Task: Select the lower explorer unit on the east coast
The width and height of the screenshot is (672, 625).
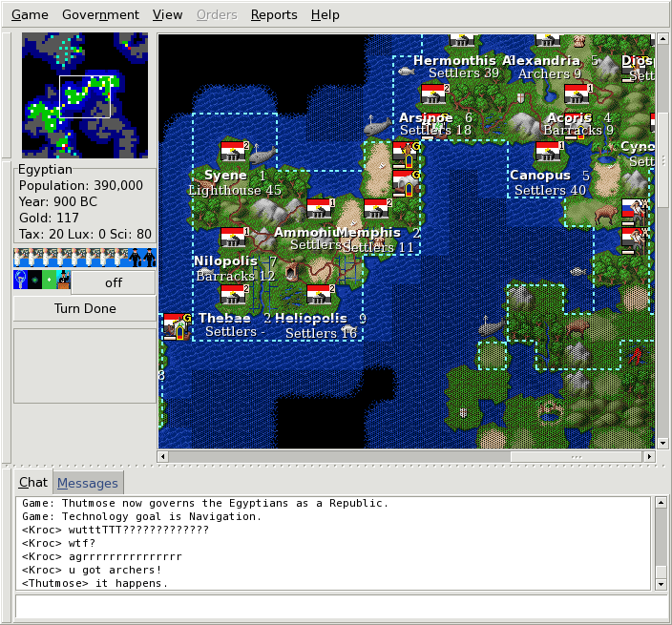Action: (x=636, y=240)
